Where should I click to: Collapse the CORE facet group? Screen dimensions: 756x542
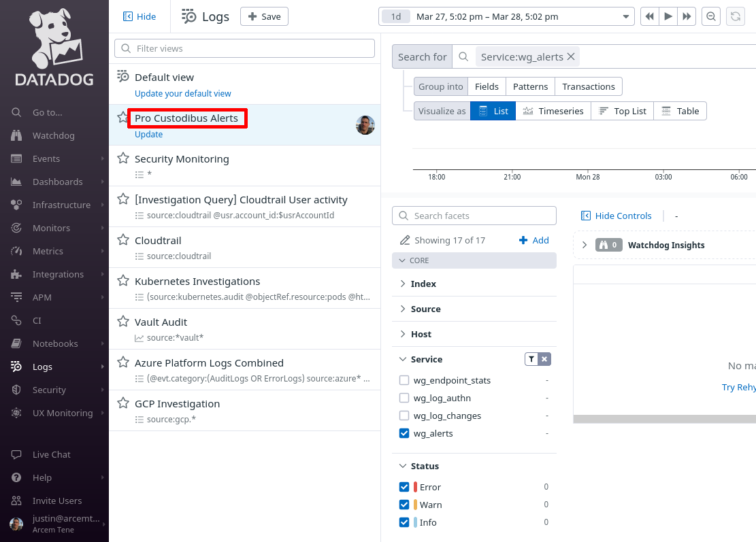(474, 260)
